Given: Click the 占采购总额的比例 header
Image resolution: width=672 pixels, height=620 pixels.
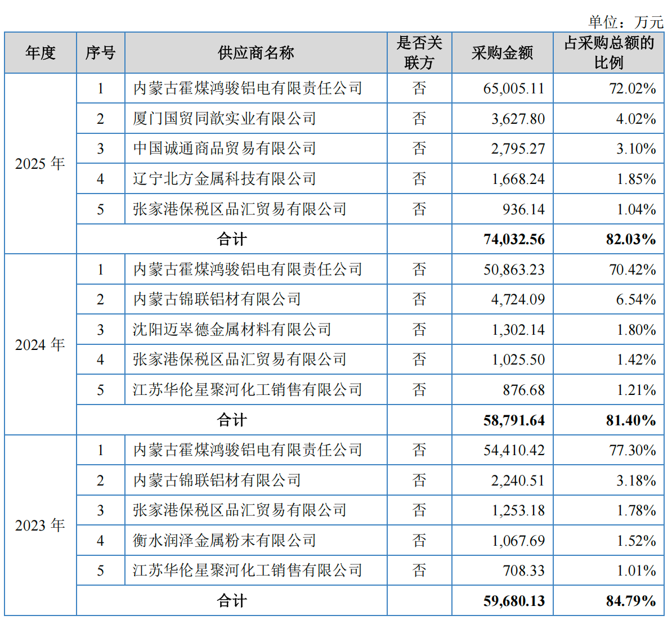Looking at the screenshot, I should click(608, 53).
